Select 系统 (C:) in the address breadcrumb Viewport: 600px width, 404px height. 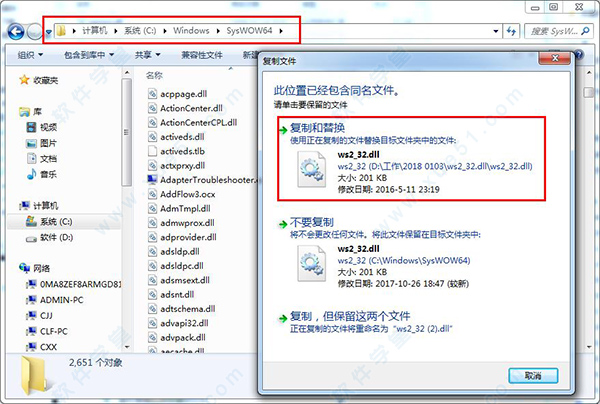(x=140, y=31)
